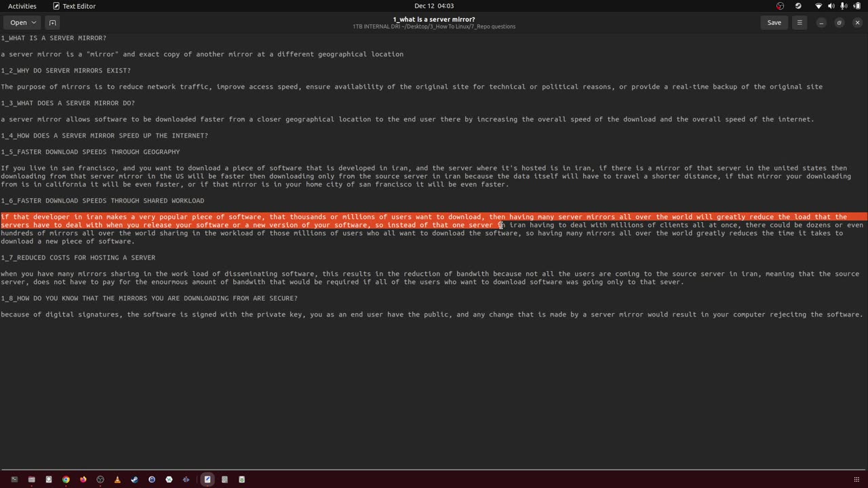Open the white hexagon app in dock

pos(169,479)
